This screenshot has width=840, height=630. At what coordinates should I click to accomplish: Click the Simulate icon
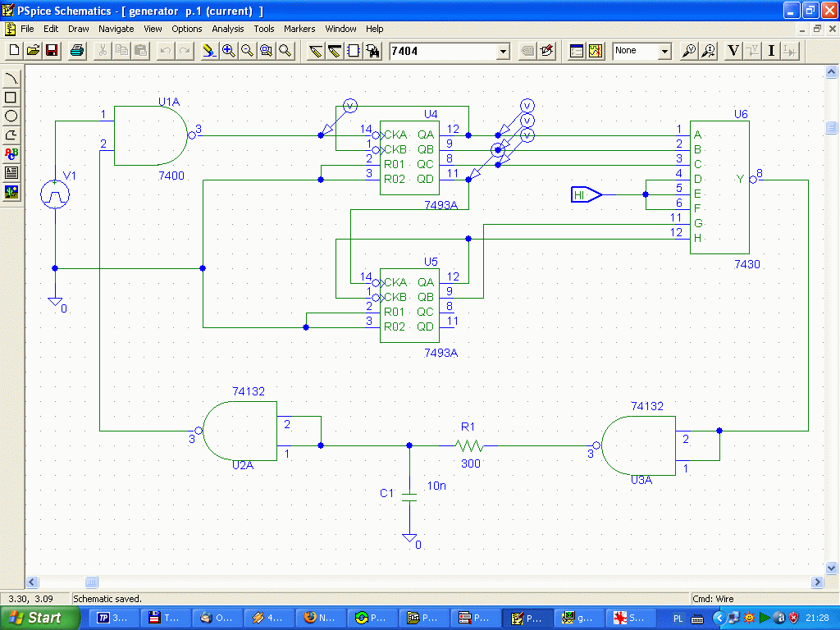[596, 51]
